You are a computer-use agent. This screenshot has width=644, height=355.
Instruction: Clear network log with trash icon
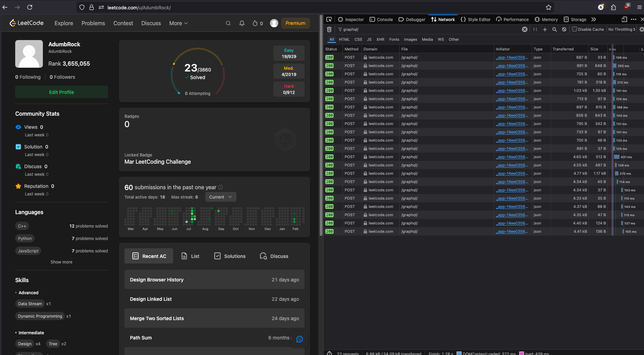point(329,29)
